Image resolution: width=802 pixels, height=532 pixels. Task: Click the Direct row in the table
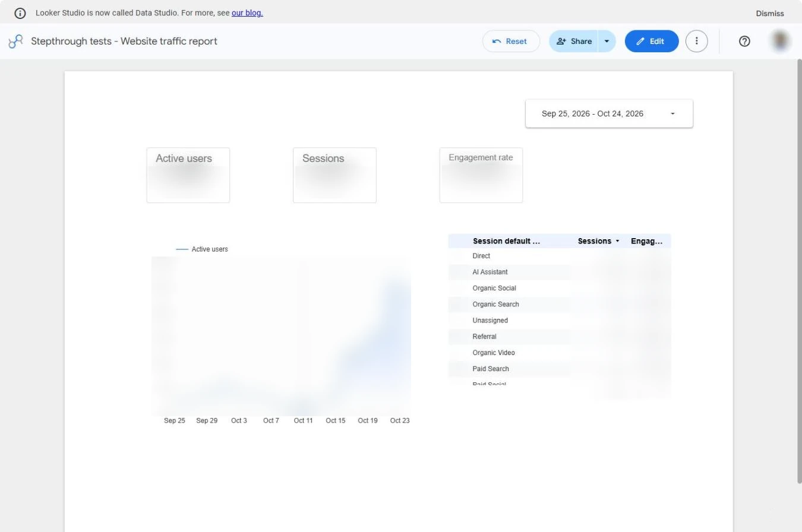[560, 256]
